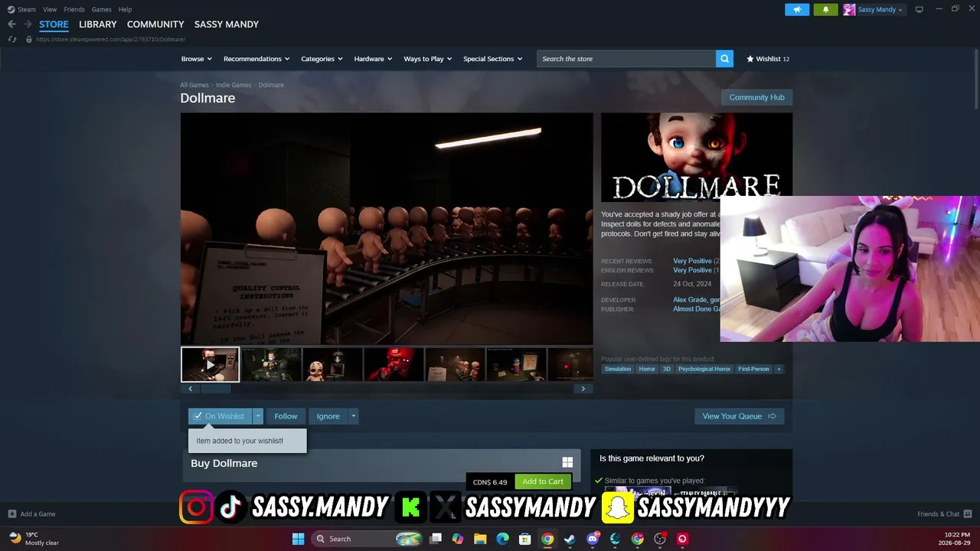Click the Horror tag

tap(647, 369)
